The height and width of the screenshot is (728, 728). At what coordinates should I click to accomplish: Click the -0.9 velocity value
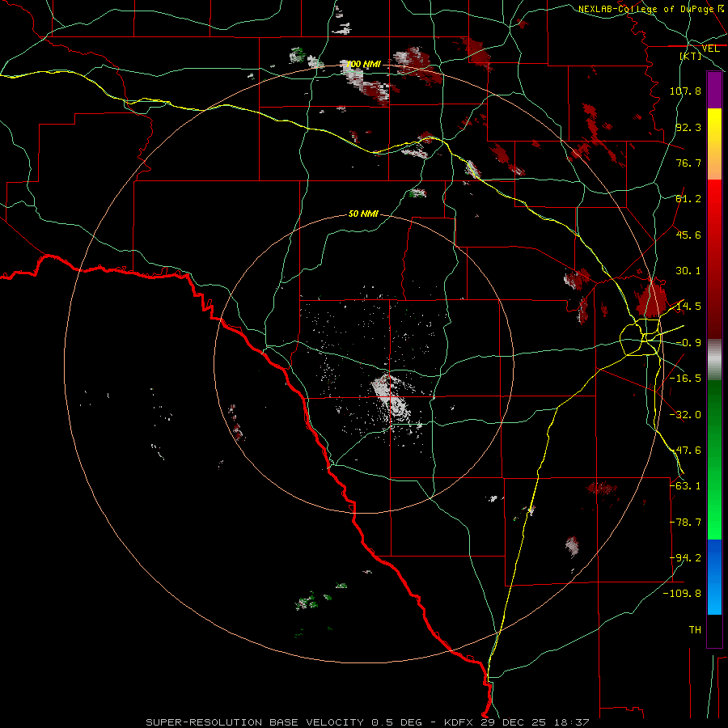click(688, 343)
